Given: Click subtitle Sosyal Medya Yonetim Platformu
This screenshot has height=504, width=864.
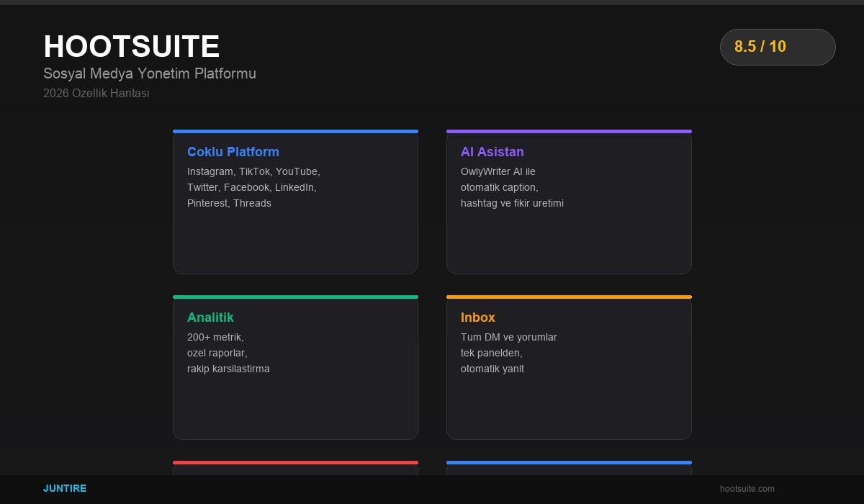Looking at the screenshot, I should point(150,73).
